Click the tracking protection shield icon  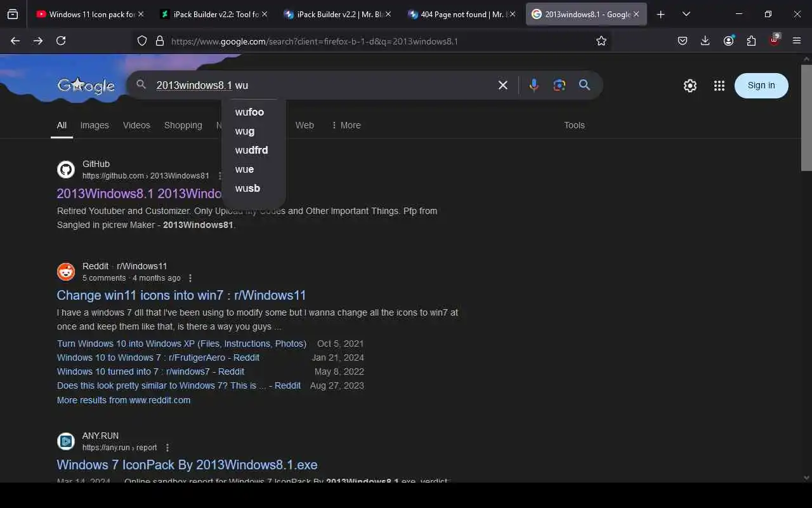pos(142,41)
